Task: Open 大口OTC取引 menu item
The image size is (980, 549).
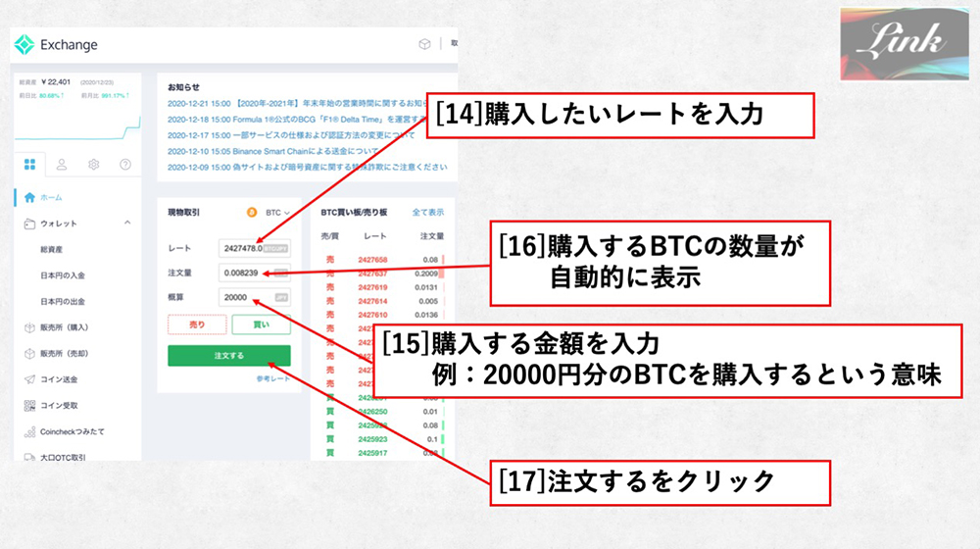Action: 63,458
